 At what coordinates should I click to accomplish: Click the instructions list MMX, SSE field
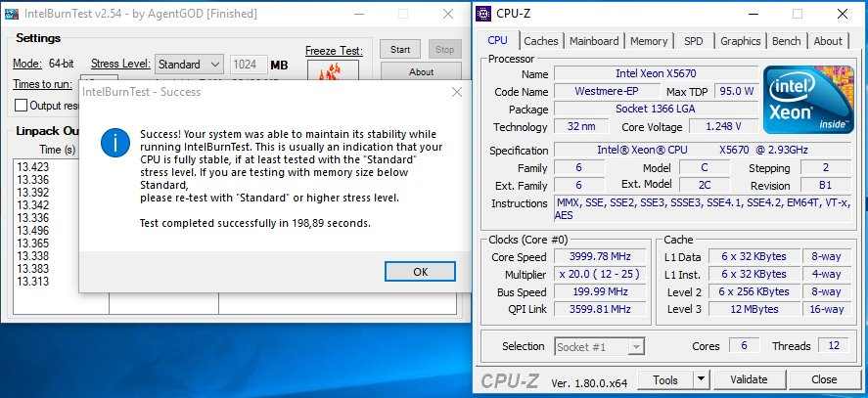pos(703,209)
